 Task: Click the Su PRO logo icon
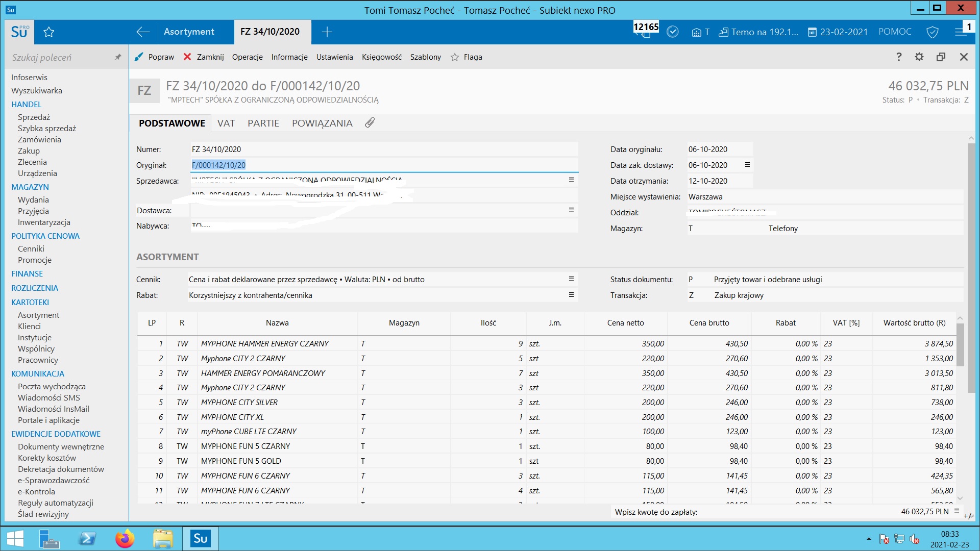[x=19, y=32]
